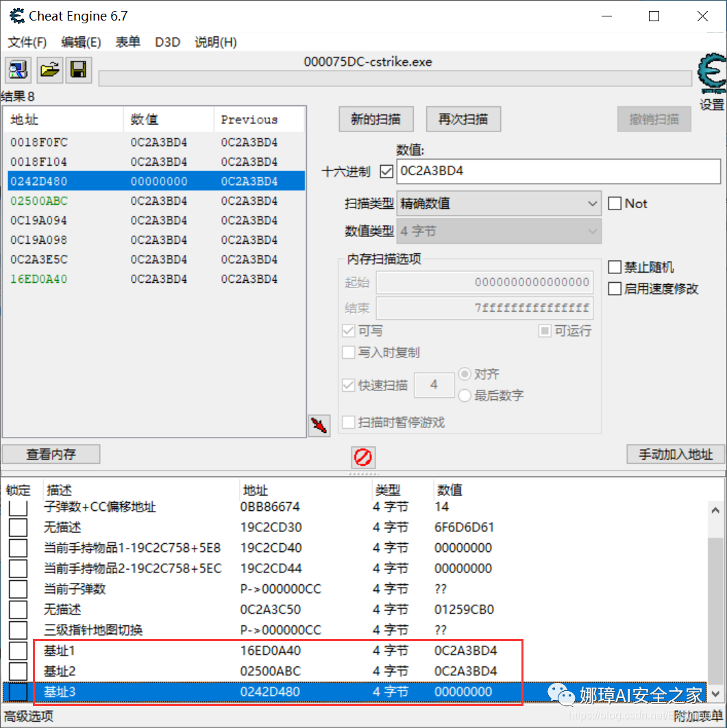Open the 说明(H) menu

[x=216, y=42]
